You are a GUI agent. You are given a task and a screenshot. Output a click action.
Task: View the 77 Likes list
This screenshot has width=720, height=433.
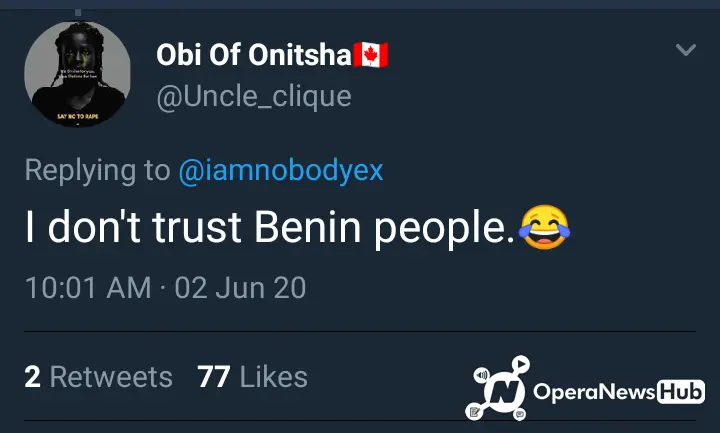[x=252, y=377]
